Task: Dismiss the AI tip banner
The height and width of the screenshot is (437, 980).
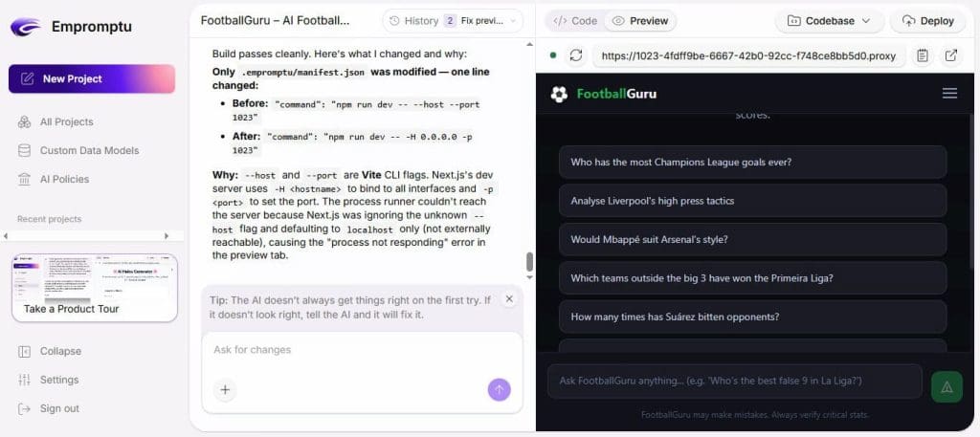Action: pos(509,299)
